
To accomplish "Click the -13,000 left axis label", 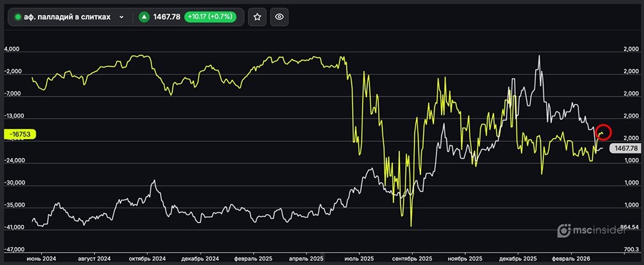I will click(14, 116).
